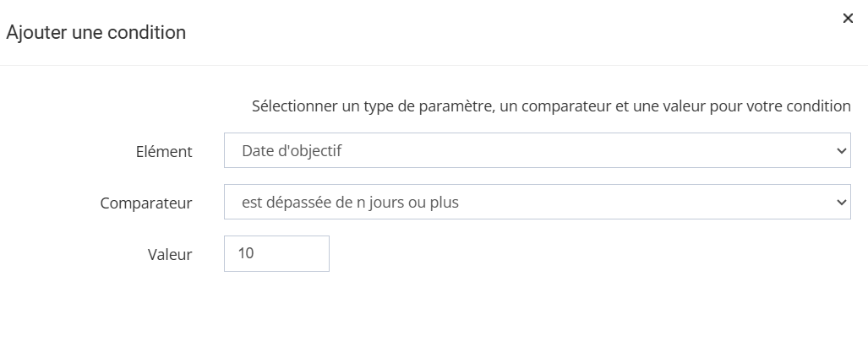Click the Comparateur dropdown chevron arrow

point(840,203)
